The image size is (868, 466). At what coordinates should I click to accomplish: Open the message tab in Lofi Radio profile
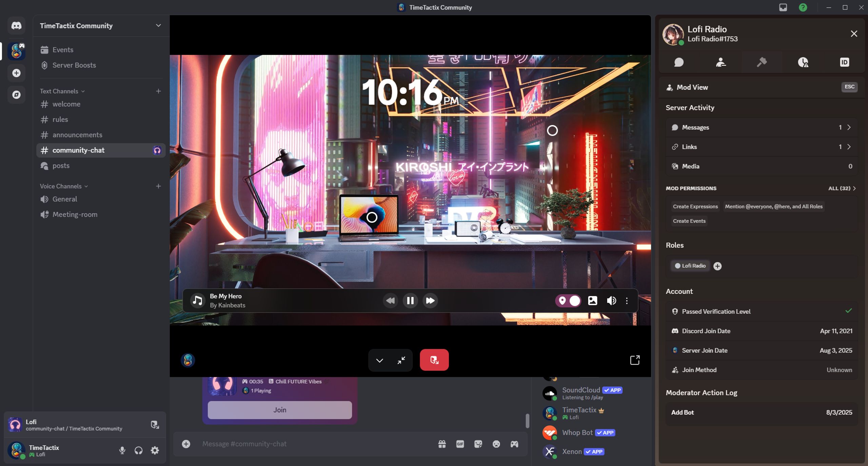point(679,62)
